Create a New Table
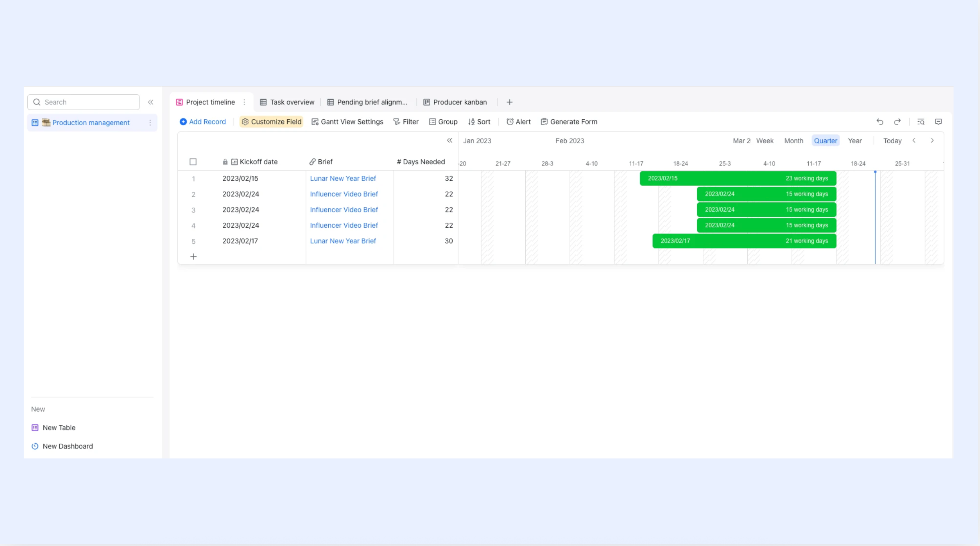This screenshot has width=980, height=546. tap(53, 428)
